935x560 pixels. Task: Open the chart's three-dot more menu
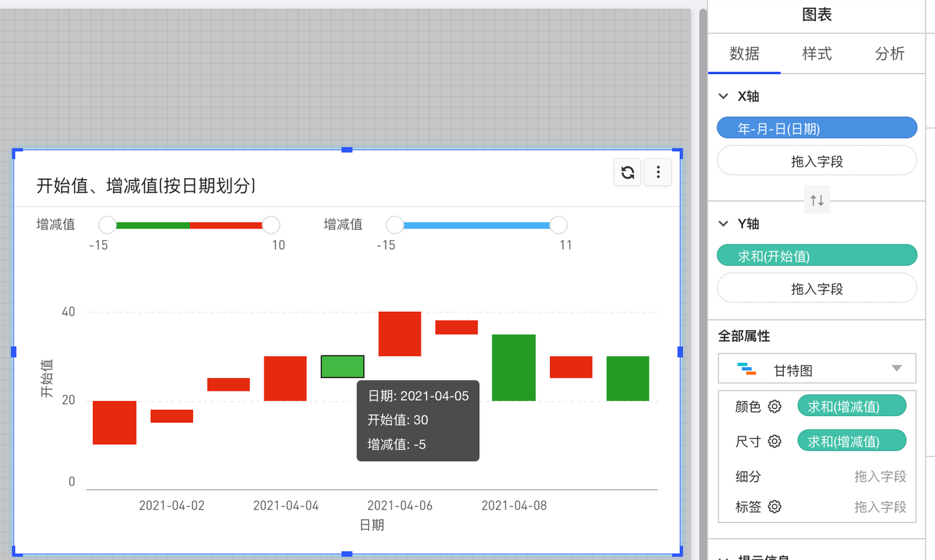(658, 172)
